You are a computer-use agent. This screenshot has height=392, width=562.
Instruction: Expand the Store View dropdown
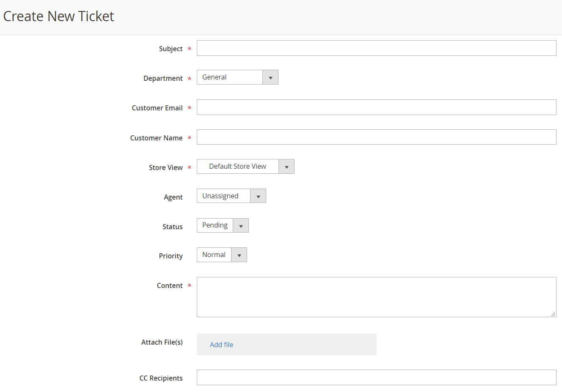245,167
